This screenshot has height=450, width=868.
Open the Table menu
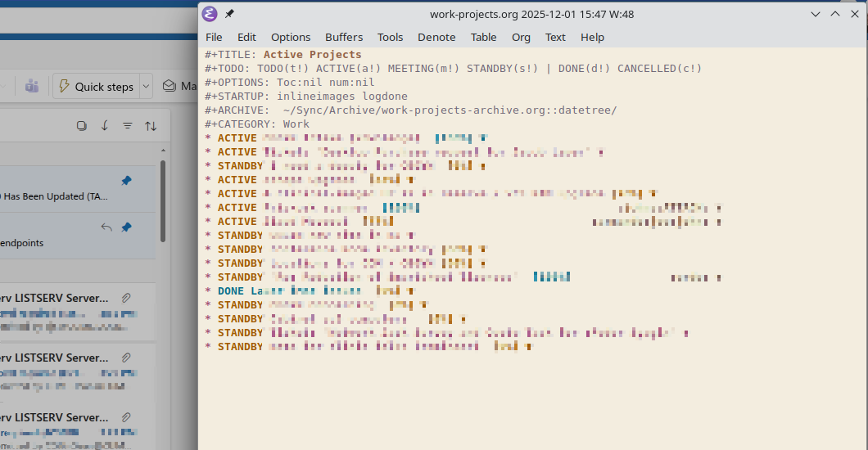click(x=483, y=37)
